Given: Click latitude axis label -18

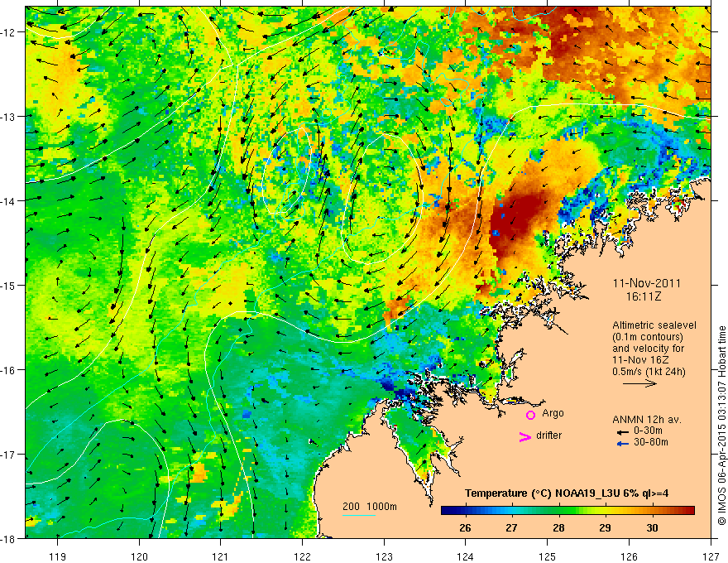Looking at the screenshot, I should 9,538.
